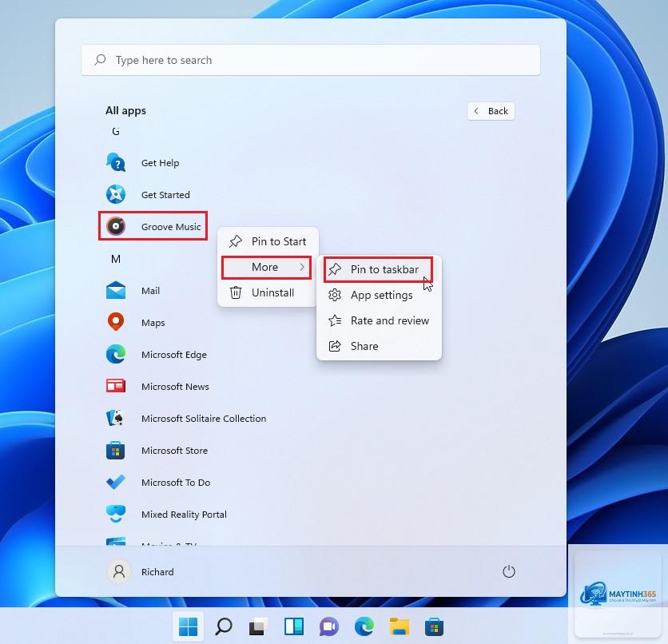Open the Power button icon
The image size is (668, 644).
[x=509, y=571]
